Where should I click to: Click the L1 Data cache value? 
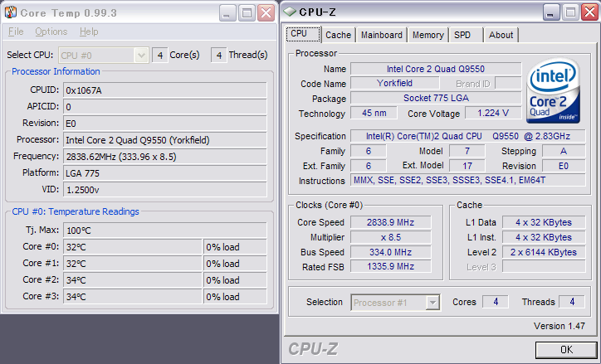click(x=544, y=222)
